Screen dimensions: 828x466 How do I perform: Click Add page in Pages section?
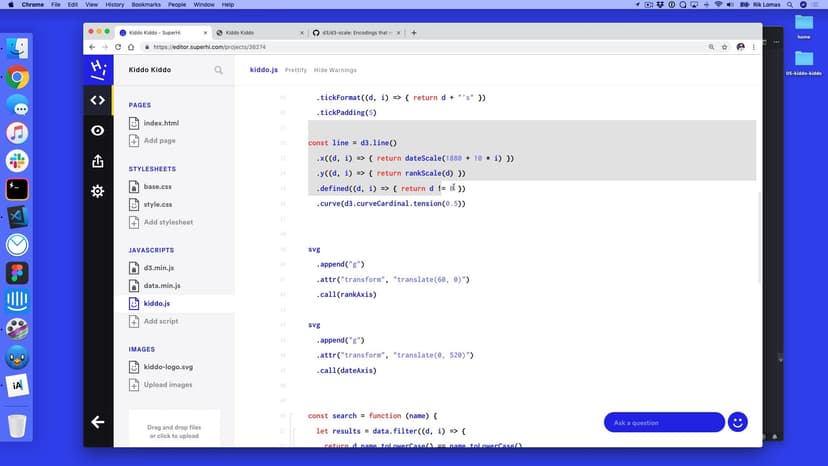159,141
